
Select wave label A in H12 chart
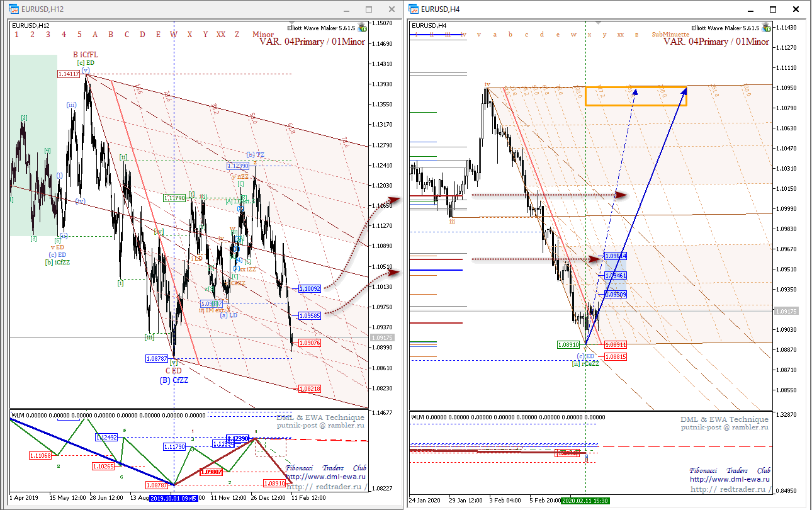95,35
